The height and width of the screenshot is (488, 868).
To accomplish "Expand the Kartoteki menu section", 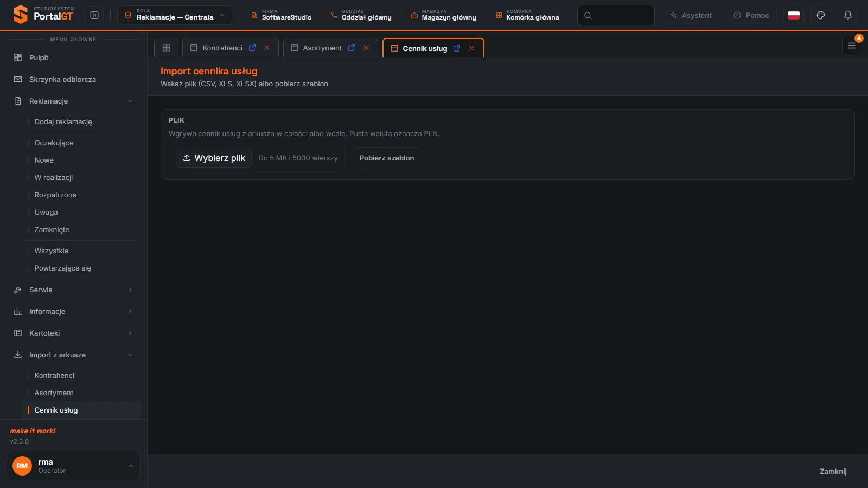I will tap(73, 333).
